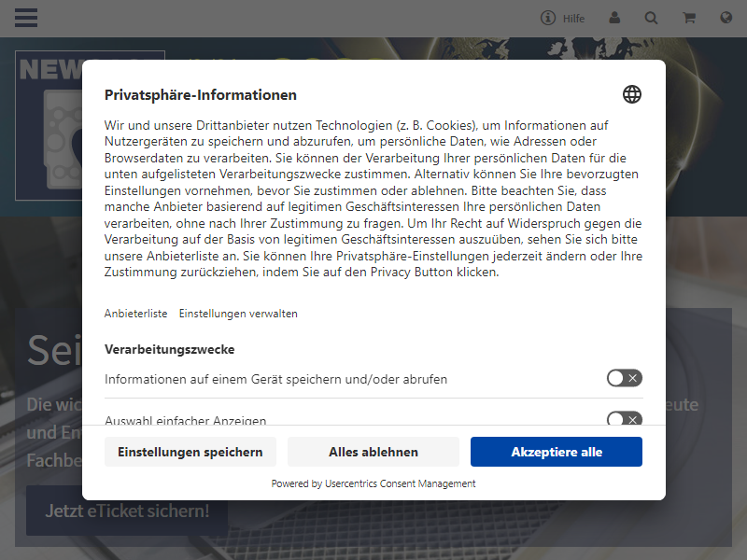Click 'Jetzt eTicket sichern!' button
The width and height of the screenshot is (747, 560).
tap(127, 511)
